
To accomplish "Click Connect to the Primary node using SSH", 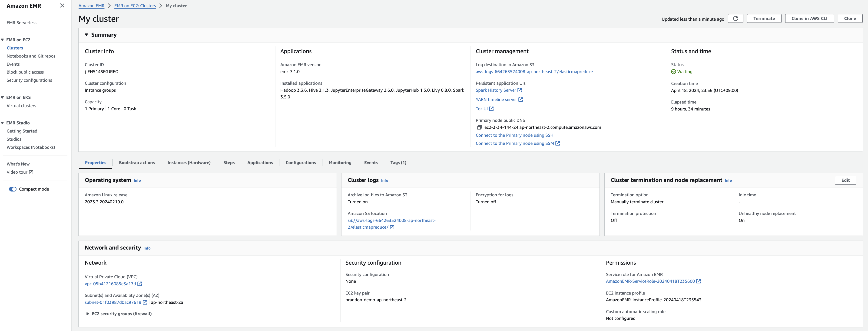I will (x=514, y=135).
